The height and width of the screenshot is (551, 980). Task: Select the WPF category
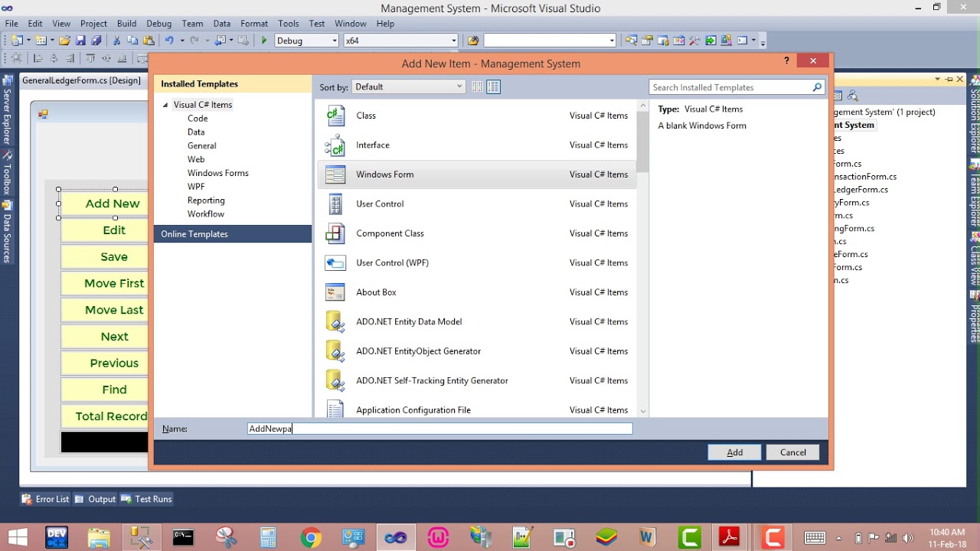pyautogui.click(x=196, y=187)
